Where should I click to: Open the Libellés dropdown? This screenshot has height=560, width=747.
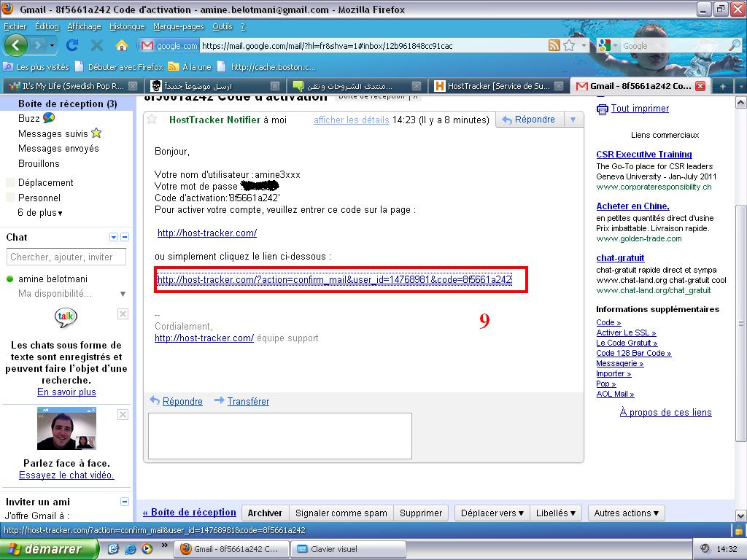(555, 513)
